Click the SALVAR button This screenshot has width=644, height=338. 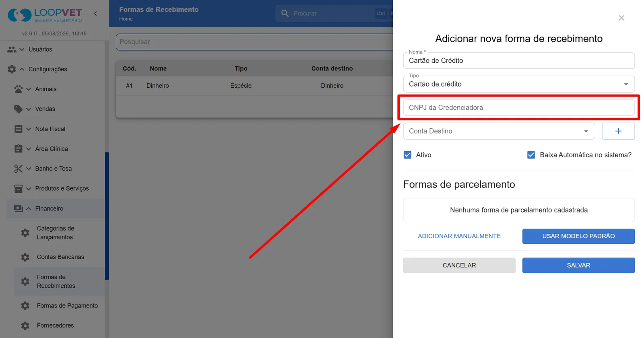(578, 266)
